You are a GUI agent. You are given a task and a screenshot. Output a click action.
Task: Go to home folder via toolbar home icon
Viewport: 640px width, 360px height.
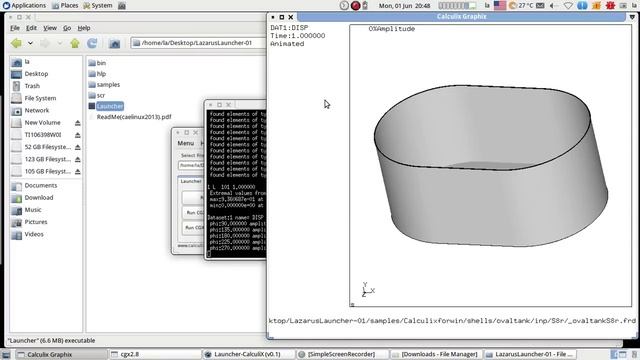[115, 43]
